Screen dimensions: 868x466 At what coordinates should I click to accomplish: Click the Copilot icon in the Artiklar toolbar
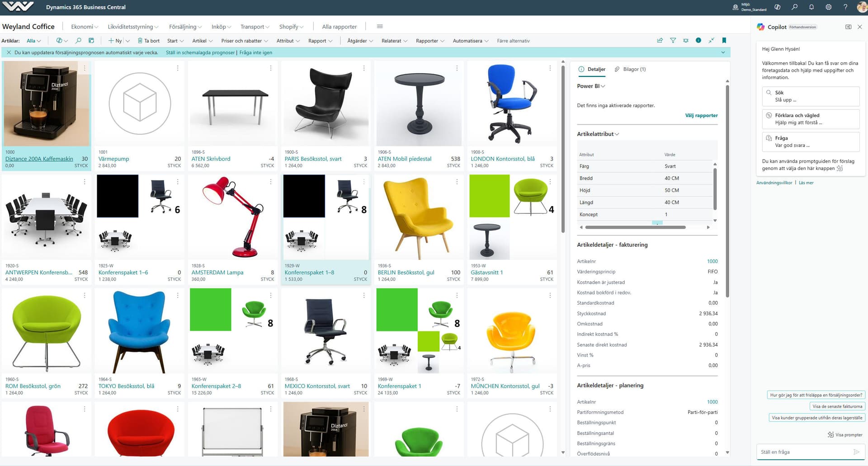pyautogui.click(x=59, y=41)
